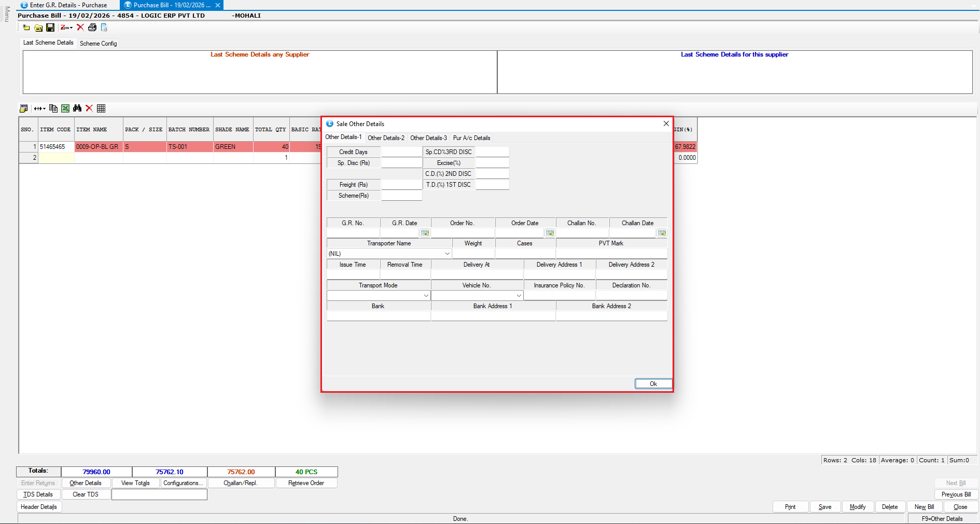This screenshot has height=524, width=980.
Task: Click the printer icon in top toolbar
Action: [92, 27]
